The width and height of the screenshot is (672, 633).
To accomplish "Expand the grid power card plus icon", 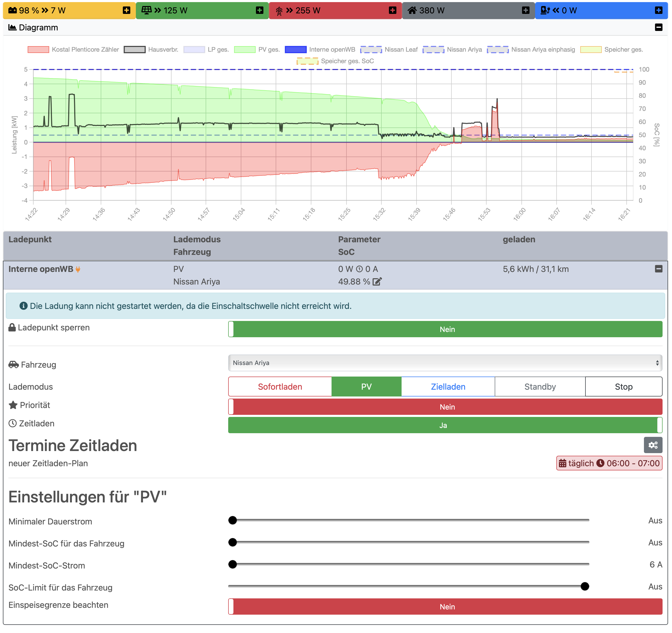I will (392, 10).
